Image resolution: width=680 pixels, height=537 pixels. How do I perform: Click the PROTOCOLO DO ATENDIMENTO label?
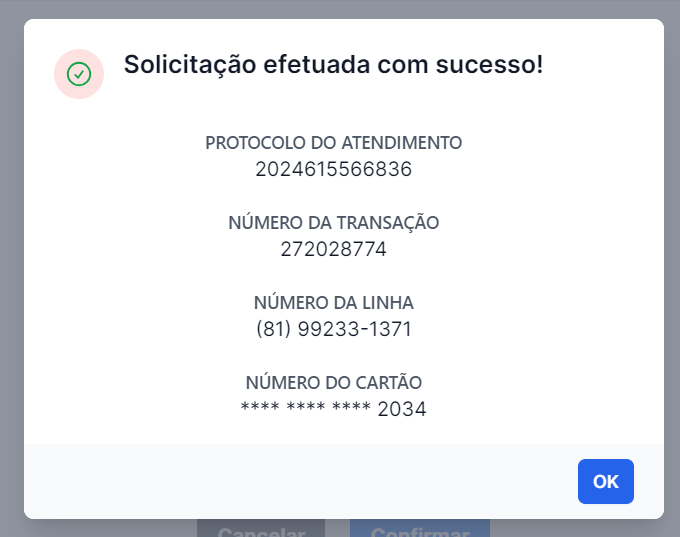pyautogui.click(x=333, y=143)
